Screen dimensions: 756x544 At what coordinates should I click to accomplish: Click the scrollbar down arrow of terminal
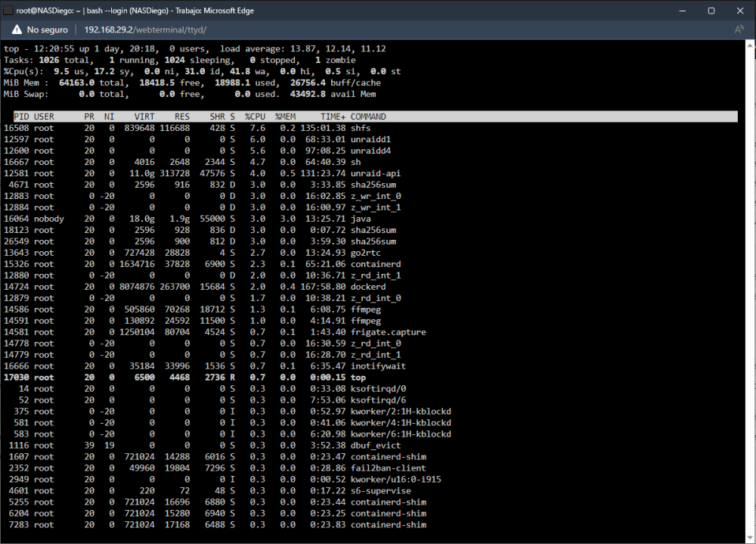pyautogui.click(x=750, y=538)
